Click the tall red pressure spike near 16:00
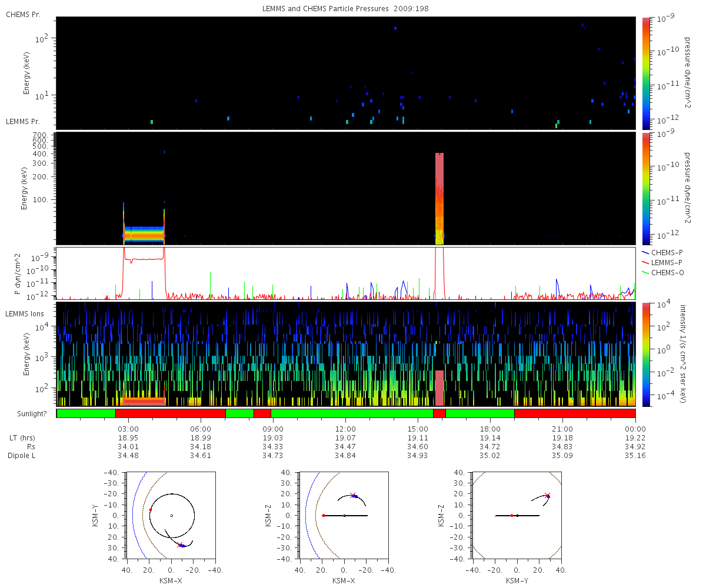This screenshot has height=588, width=706. click(x=439, y=197)
